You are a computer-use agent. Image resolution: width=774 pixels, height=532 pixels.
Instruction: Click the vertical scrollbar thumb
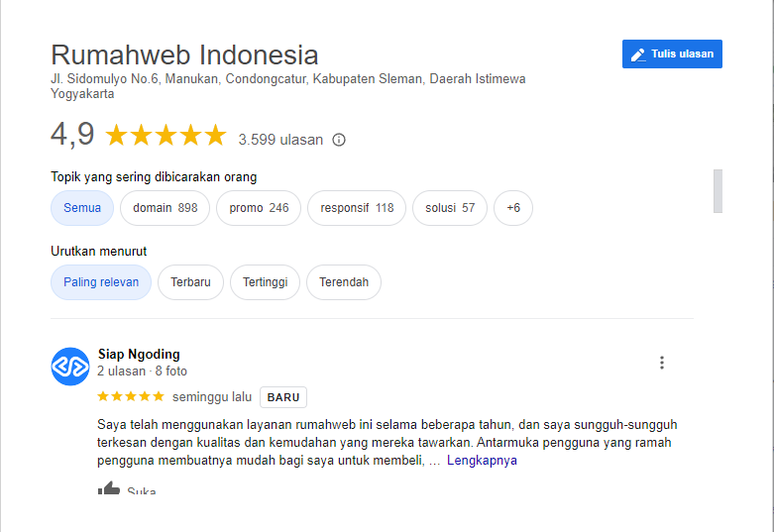click(718, 191)
